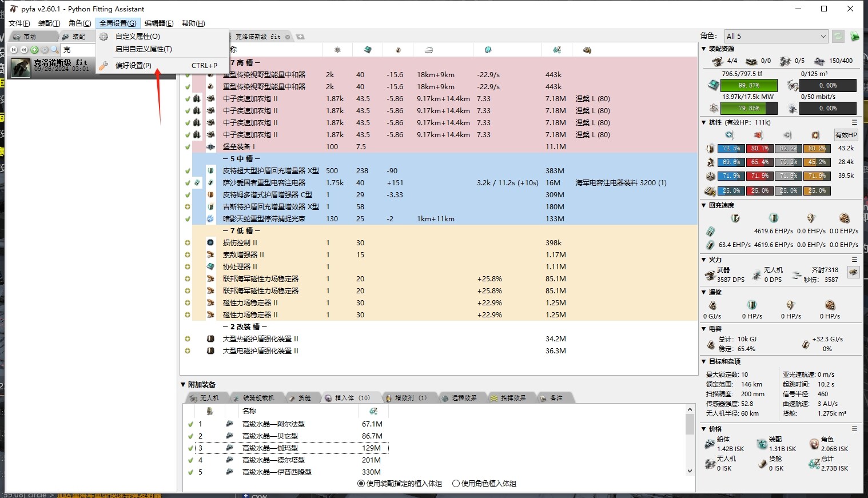Viewport: 868px width, 498px height.
Task: Collapse the 装配资源 section
Action: click(704, 49)
